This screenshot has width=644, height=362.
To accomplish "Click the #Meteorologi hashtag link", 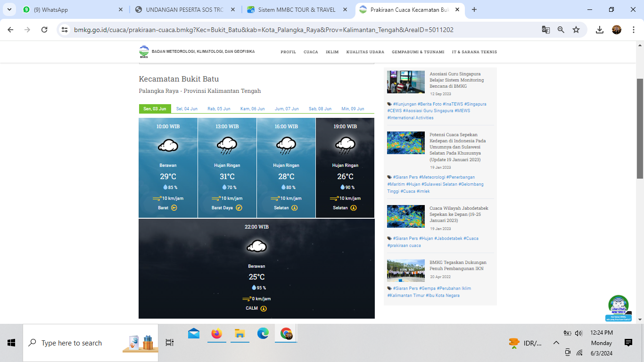I will [432, 177].
